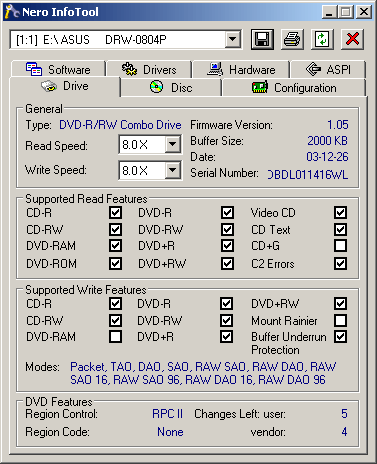Enable the CD+G checkbox
The width and height of the screenshot is (377, 464).
(340, 246)
